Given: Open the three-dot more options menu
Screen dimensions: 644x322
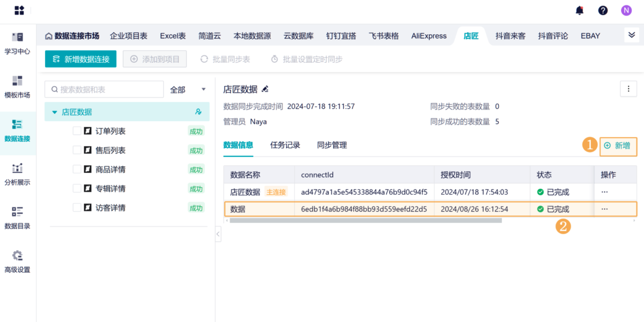Looking at the screenshot, I should click(x=628, y=89).
